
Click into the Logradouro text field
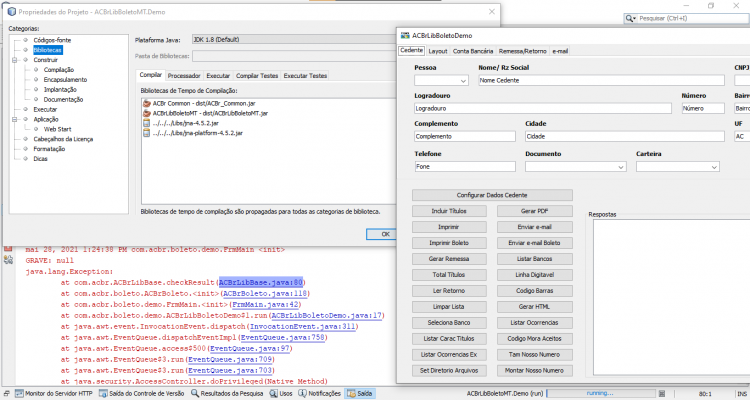point(543,109)
